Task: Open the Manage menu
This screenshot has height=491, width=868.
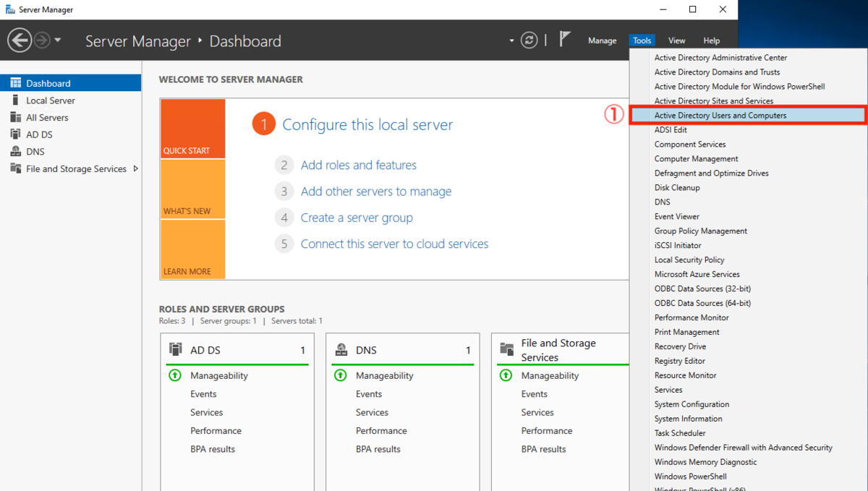Action: pos(602,40)
